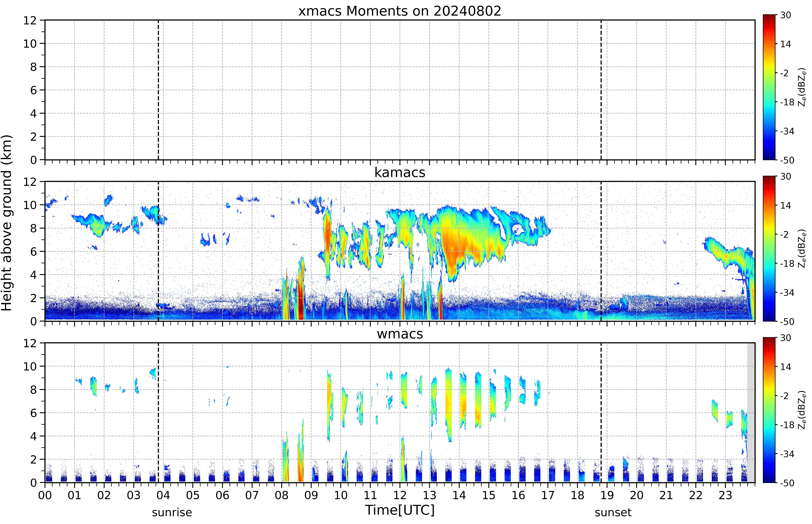Click the title 'xmacs Moments on 20240802'

(x=400, y=11)
